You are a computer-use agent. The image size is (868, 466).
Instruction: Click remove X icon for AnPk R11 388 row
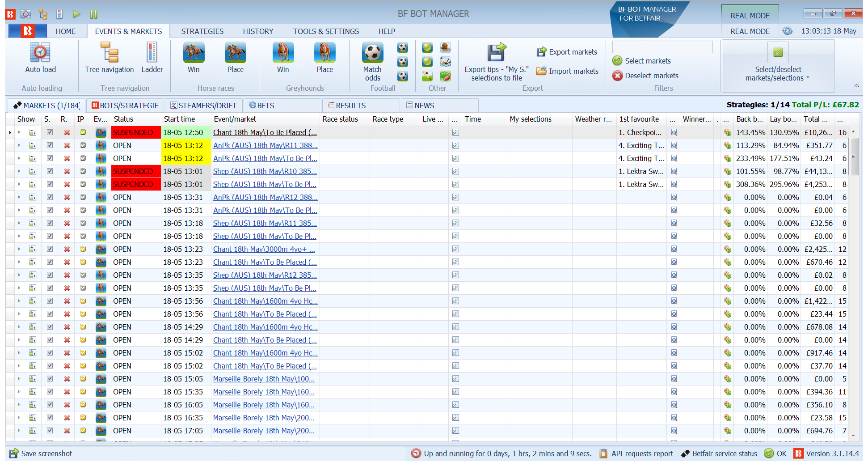point(67,145)
